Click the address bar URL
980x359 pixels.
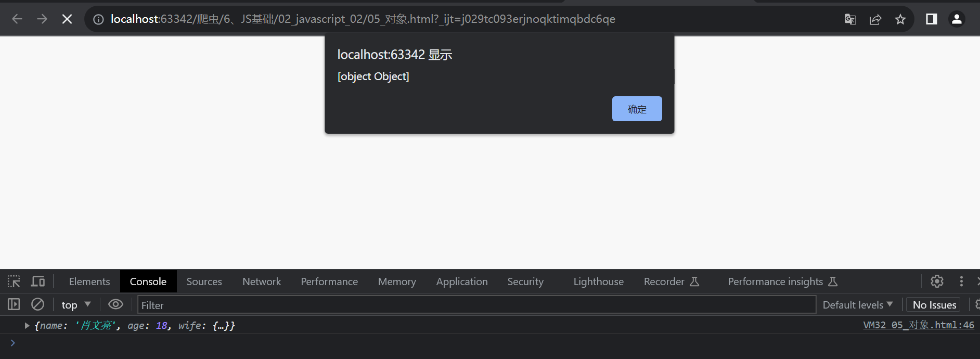click(363, 19)
